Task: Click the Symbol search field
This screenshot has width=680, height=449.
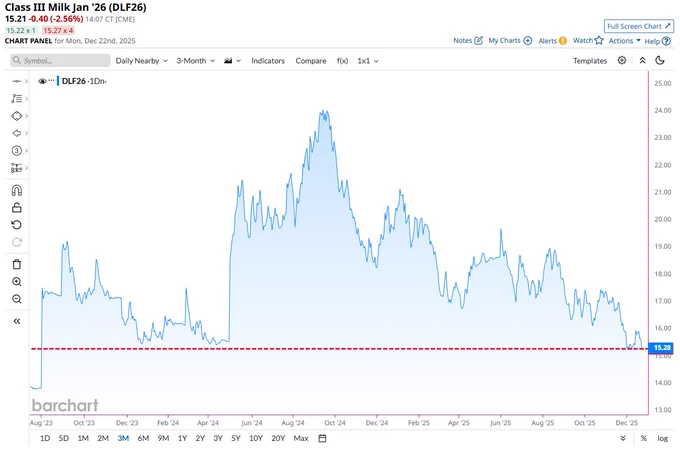Action: (60, 60)
